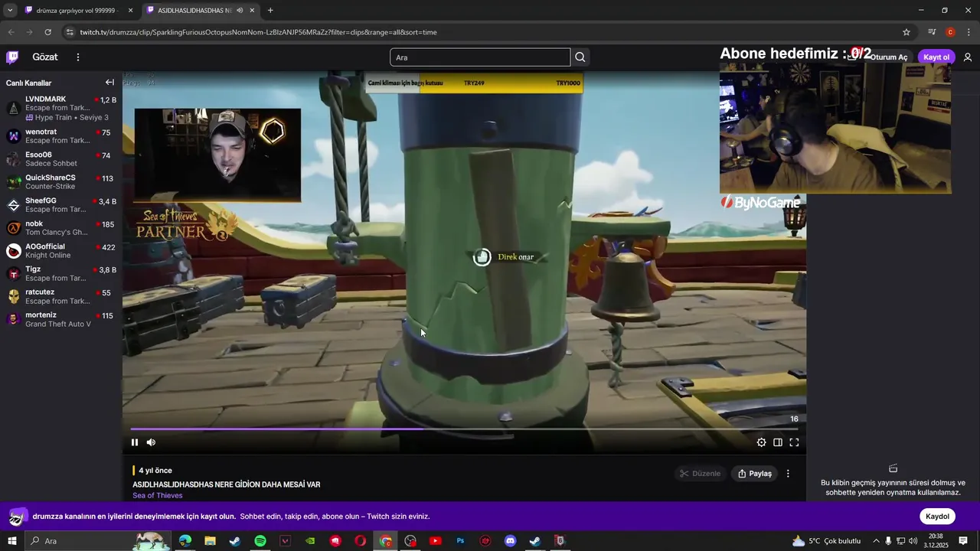Open SheefGG channel in sidebar

pos(61,205)
